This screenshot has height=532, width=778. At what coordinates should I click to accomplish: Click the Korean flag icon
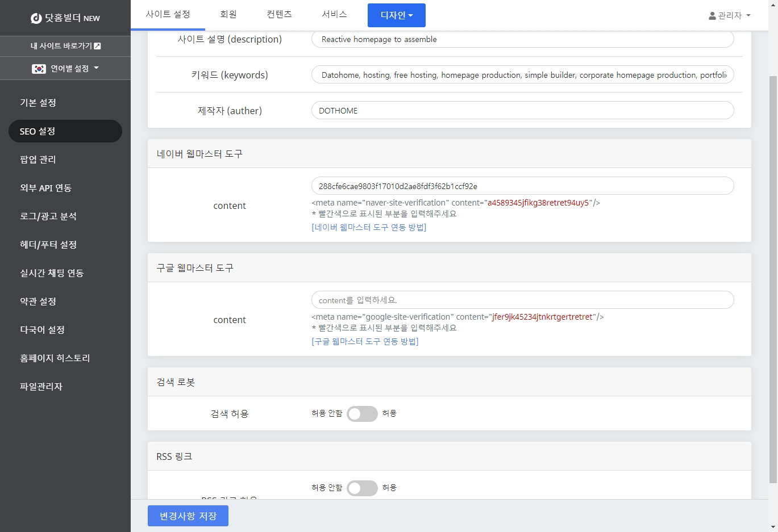click(x=39, y=69)
